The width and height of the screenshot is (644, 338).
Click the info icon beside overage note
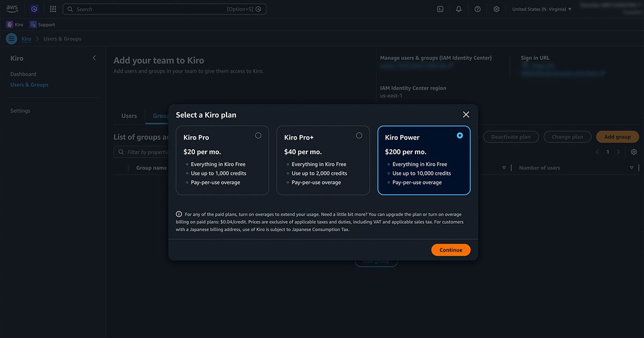coord(179,214)
